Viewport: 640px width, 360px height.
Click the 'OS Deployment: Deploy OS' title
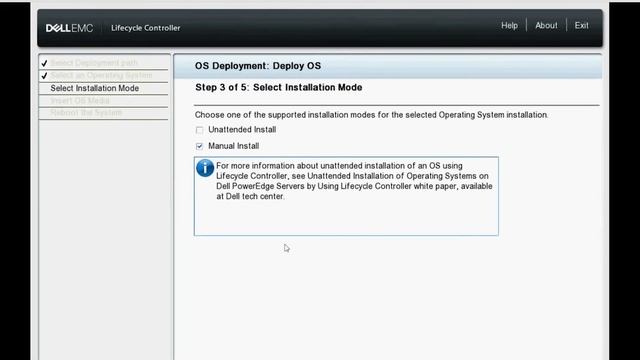point(258,66)
